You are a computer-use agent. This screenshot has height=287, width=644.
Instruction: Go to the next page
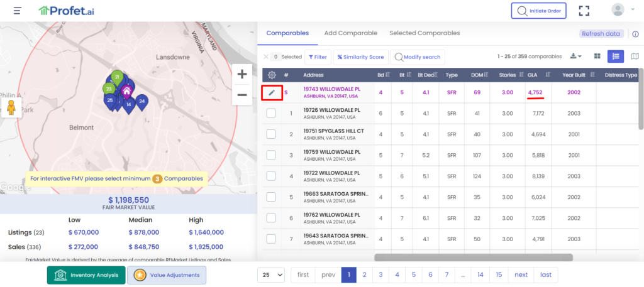[x=521, y=274]
